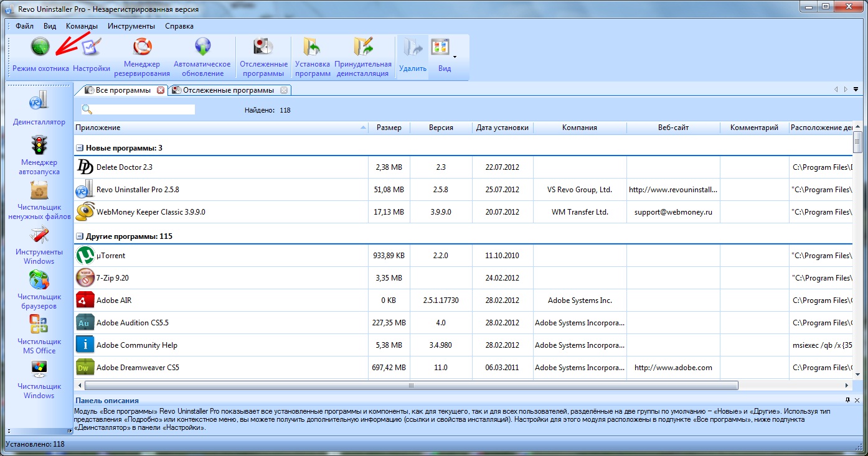Viewport: 868px width, 456px height.
Task: Click http://www.adobe.com website cell
Action: (673, 368)
